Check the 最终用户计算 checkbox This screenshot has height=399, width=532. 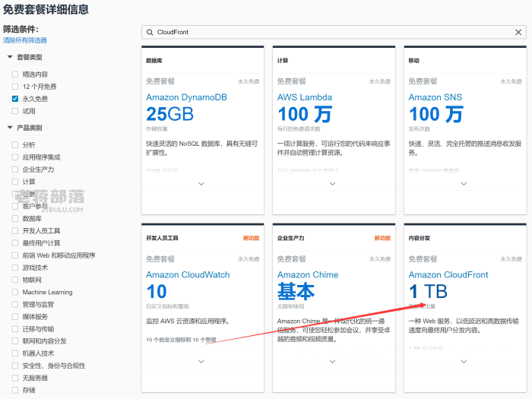click(15, 243)
